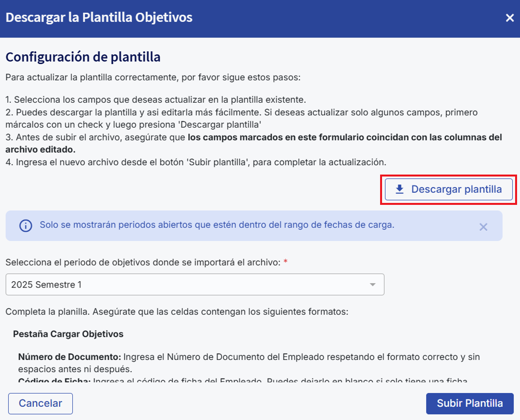520x420 pixels.
Task: Click the Completa la planilla instruction line
Action: [x=177, y=311]
